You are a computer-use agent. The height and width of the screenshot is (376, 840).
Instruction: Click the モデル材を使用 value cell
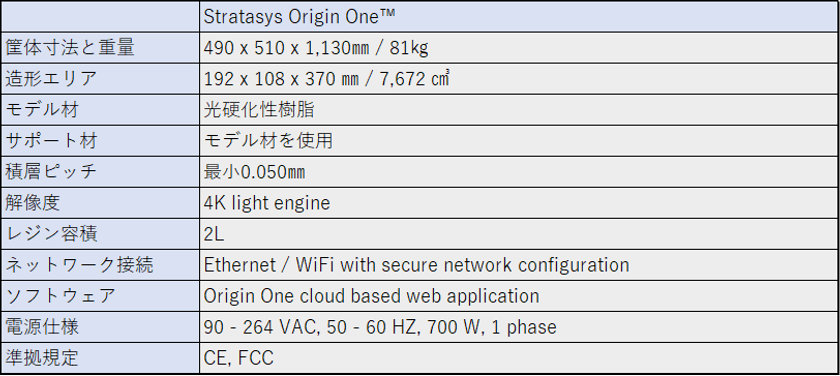coord(519,141)
